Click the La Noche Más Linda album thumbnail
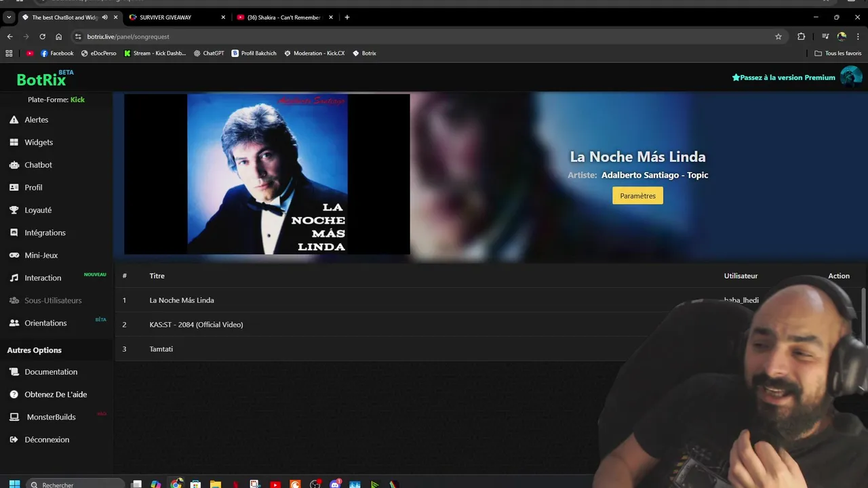 (x=267, y=174)
